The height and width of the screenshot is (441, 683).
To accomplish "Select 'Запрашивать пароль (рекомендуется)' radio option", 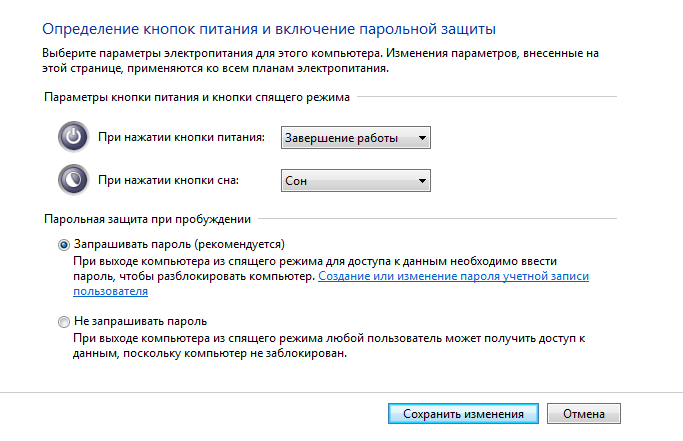I will (x=65, y=244).
